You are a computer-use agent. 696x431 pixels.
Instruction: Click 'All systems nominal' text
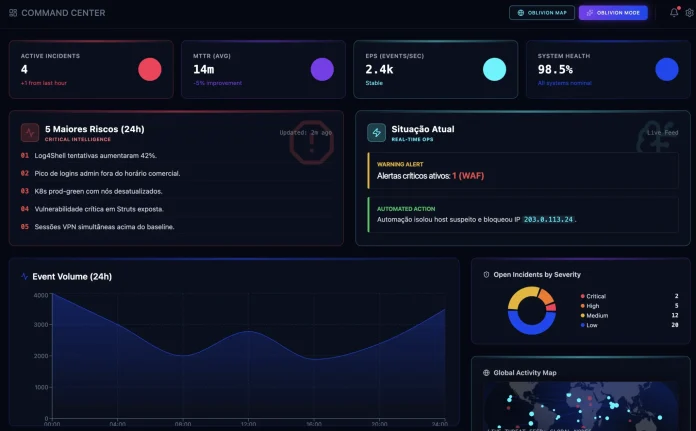point(564,83)
